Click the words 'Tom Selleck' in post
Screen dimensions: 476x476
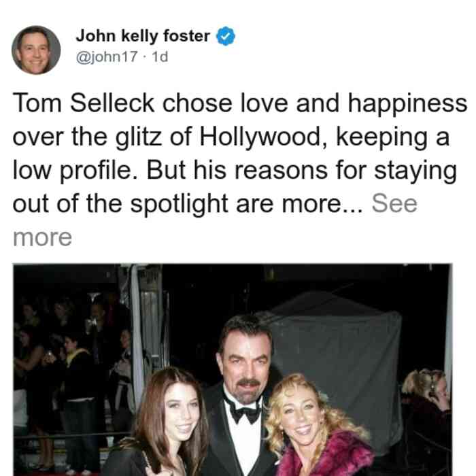pyautogui.click(x=84, y=103)
